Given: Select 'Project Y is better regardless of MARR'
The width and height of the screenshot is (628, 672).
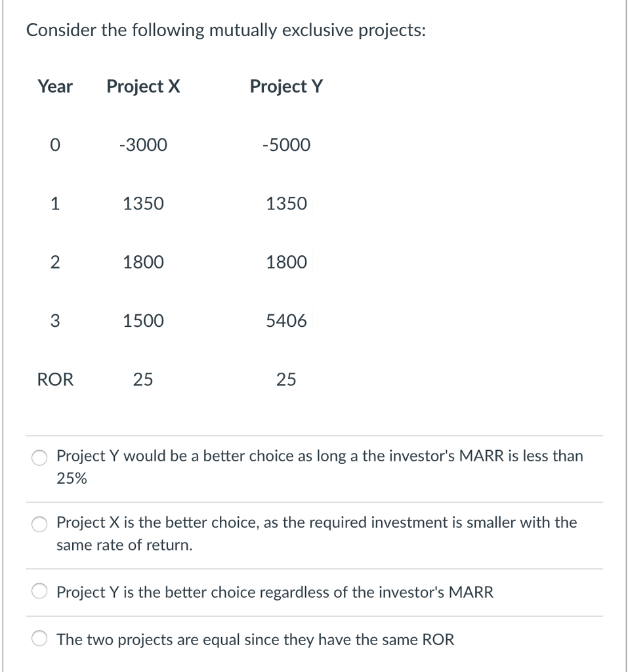Looking at the screenshot, I should point(276,593).
